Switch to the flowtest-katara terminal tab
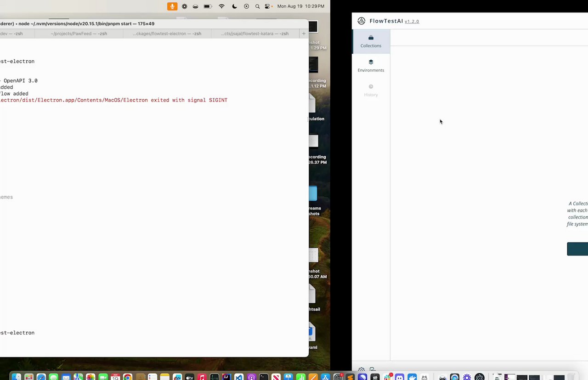Screen dimensions: 588x380 tap(254, 34)
